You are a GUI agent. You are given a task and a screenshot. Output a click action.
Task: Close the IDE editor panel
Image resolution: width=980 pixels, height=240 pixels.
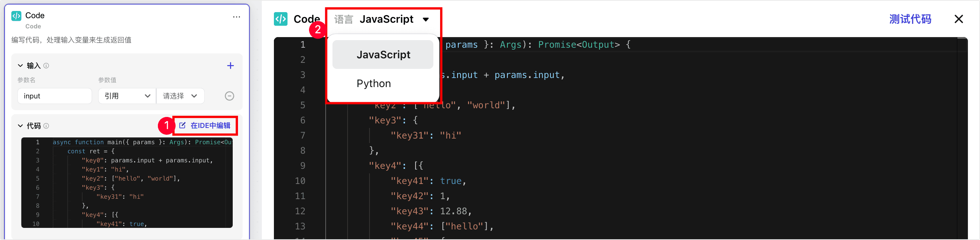click(x=958, y=19)
